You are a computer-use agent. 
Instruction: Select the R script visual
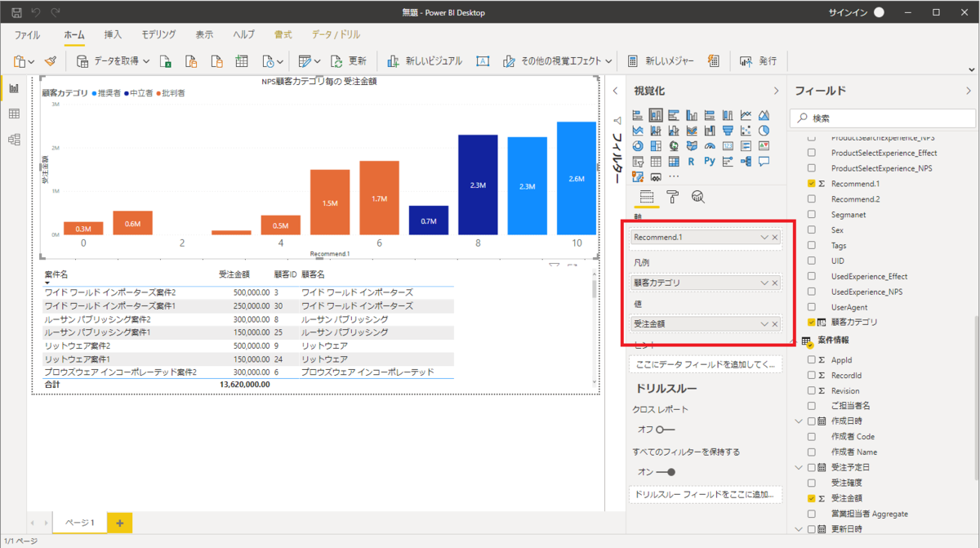(x=692, y=161)
